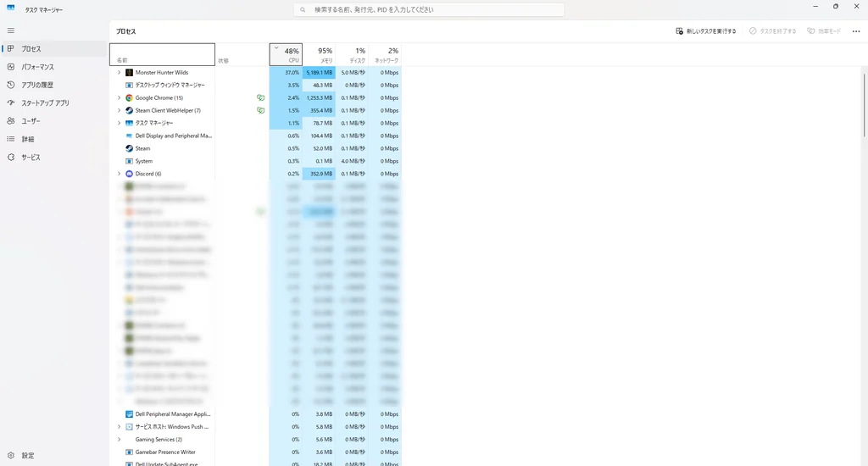Select the 4.0 MB/秒 disk cell
The image size is (868, 466).
point(352,161)
